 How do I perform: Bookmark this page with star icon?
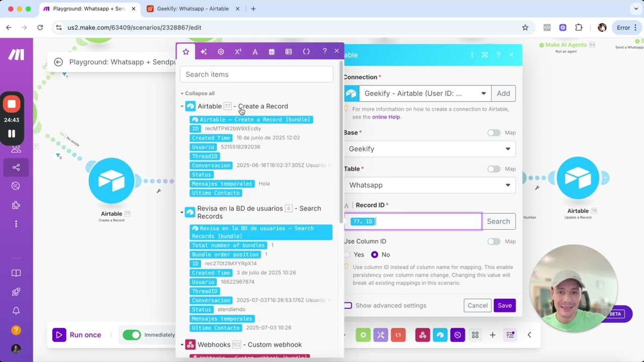[525, 28]
